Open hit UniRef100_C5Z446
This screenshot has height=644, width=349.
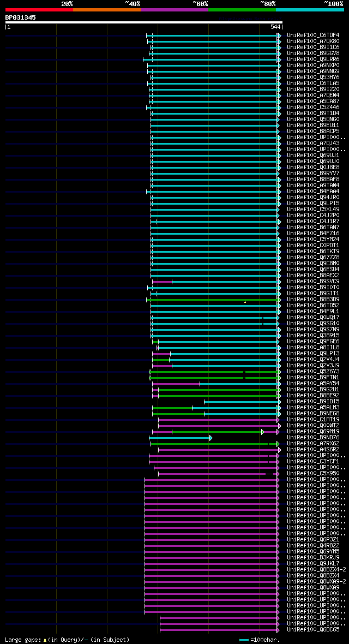pyautogui.click(x=313, y=108)
